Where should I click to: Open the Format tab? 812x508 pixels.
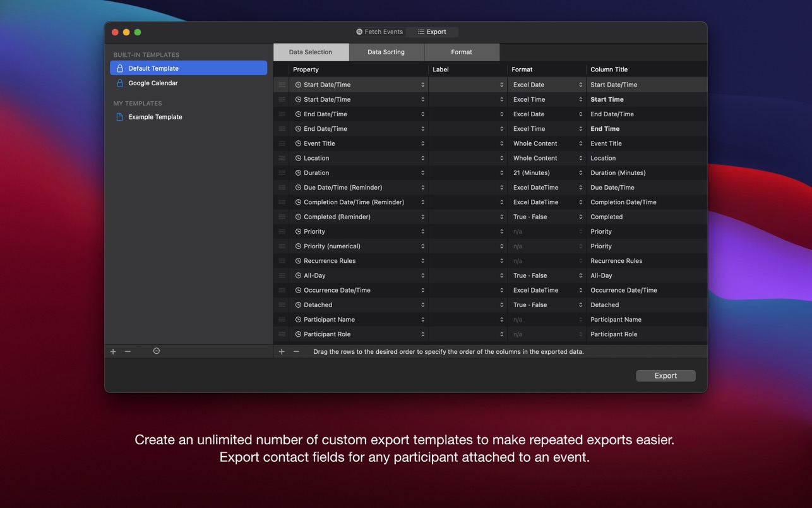click(x=462, y=52)
